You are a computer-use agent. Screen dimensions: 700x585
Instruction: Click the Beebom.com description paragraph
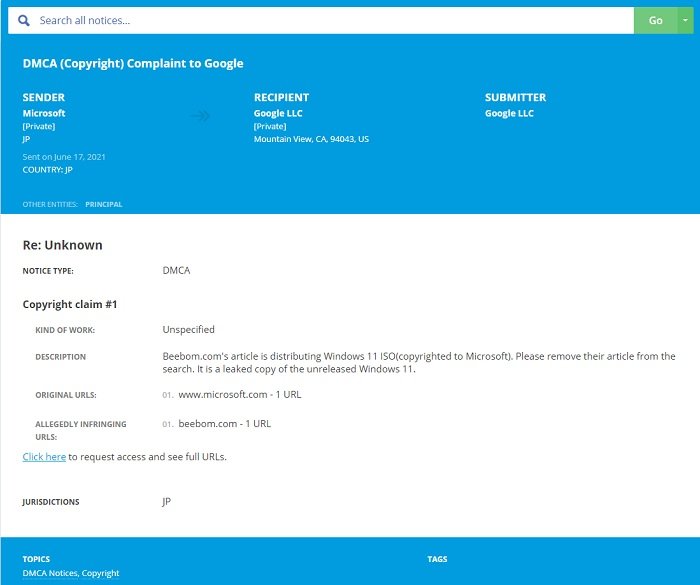pos(419,363)
